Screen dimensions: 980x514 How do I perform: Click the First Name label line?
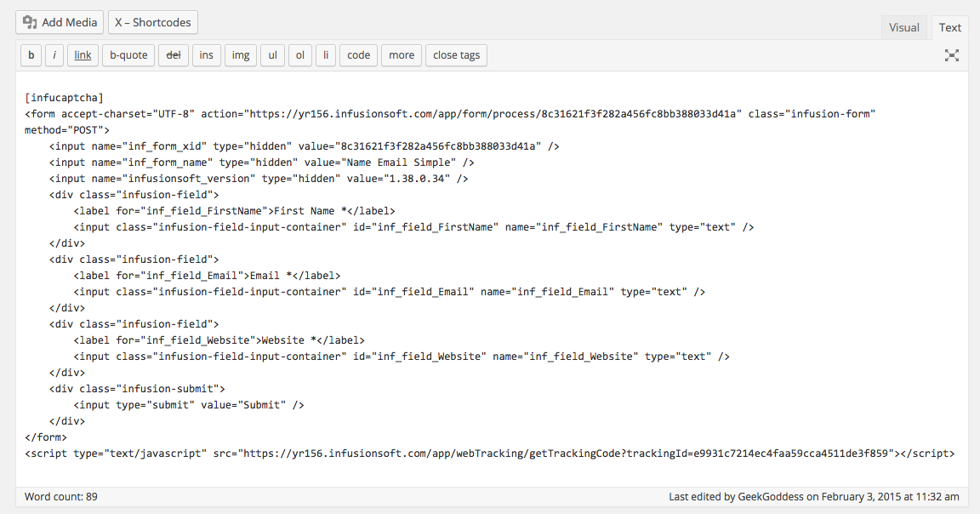pyautogui.click(x=235, y=211)
